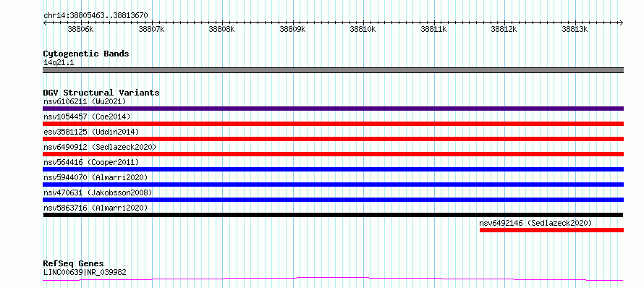Click the 14q21.1 band label
This screenshot has width=644, height=288.
(x=59, y=63)
